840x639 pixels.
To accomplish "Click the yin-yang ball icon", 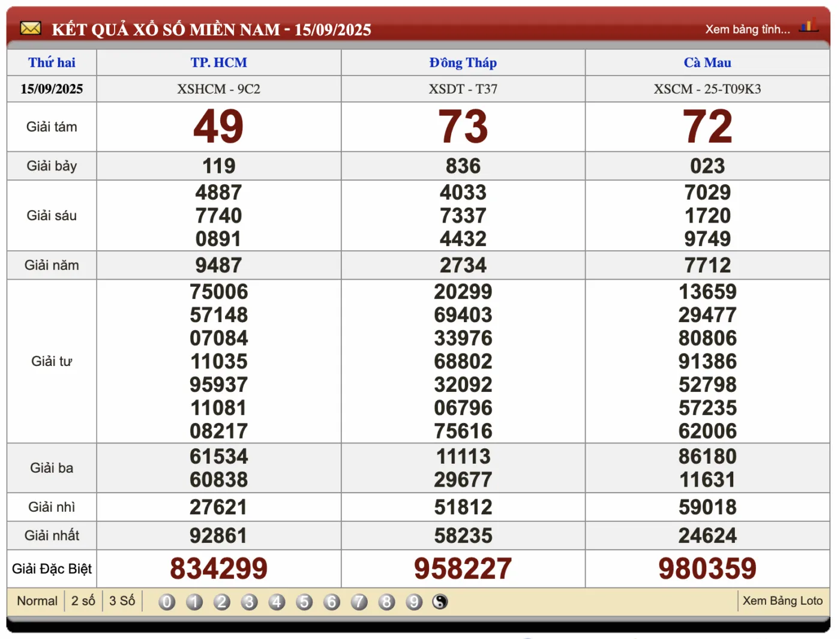I will (440, 602).
